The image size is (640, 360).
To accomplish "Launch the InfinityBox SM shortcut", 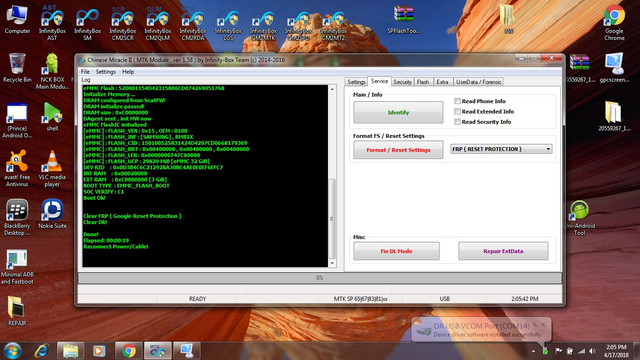I will click(x=87, y=23).
